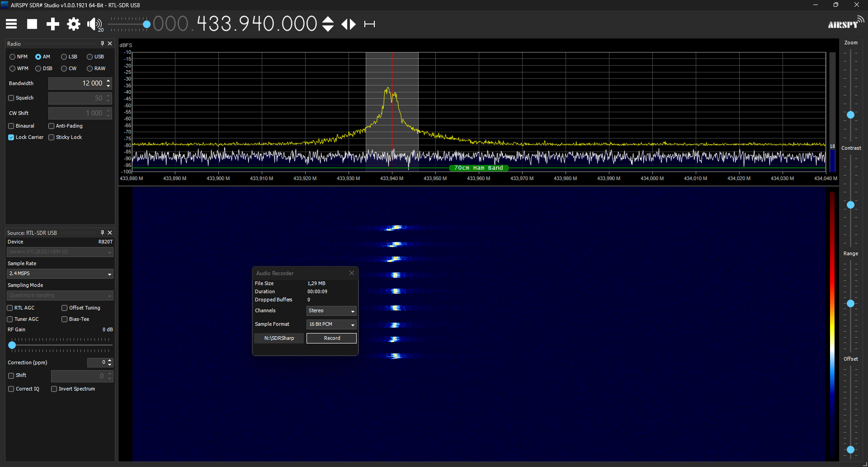Image resolution: width=868 pixels, height=467 pixels.
Task: Adjust the Range slider handle
Action: tap(850, 304)
